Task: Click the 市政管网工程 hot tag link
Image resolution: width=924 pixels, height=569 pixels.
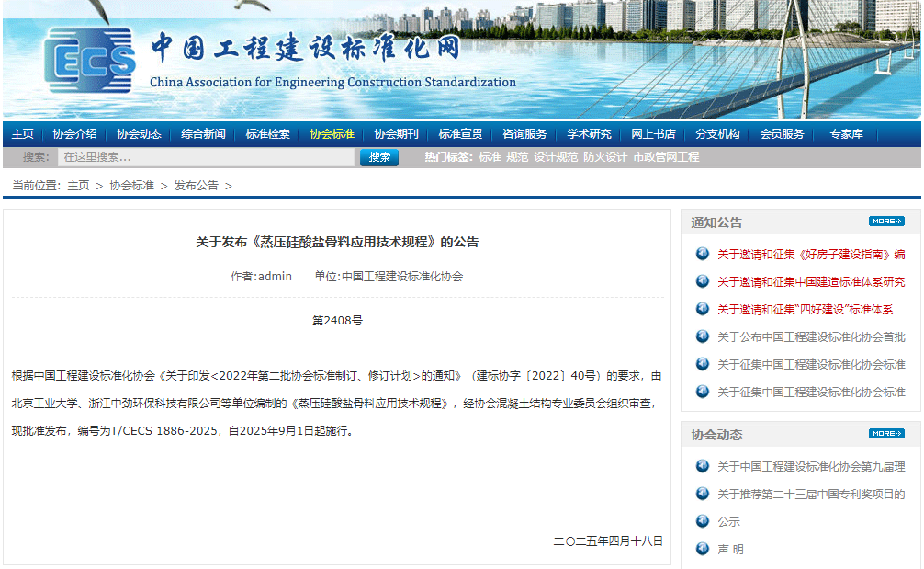Action: (x=666, y=157)
